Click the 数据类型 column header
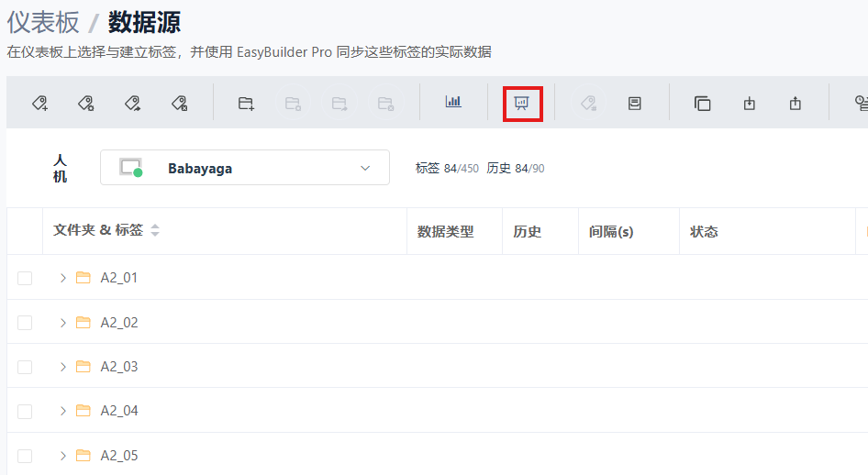Image resolution: width=868 pixels, height=475 pixels. tap(445, 232)
